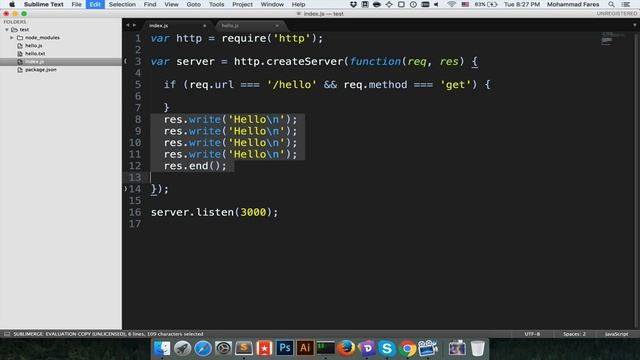This screenshot has width=640, height=360.
Task: Open hello.js in the sidebar
Action: [x=33, y=45]
